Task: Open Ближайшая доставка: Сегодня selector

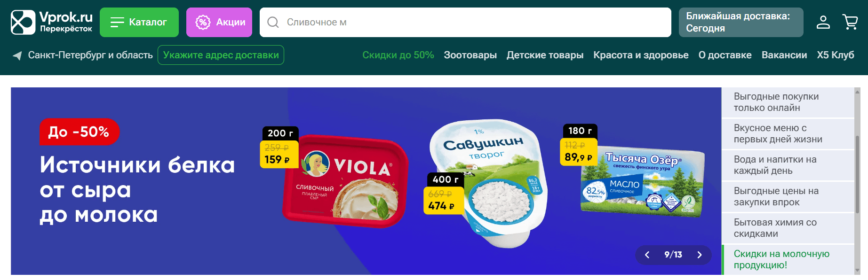Action: click(741, 22)
